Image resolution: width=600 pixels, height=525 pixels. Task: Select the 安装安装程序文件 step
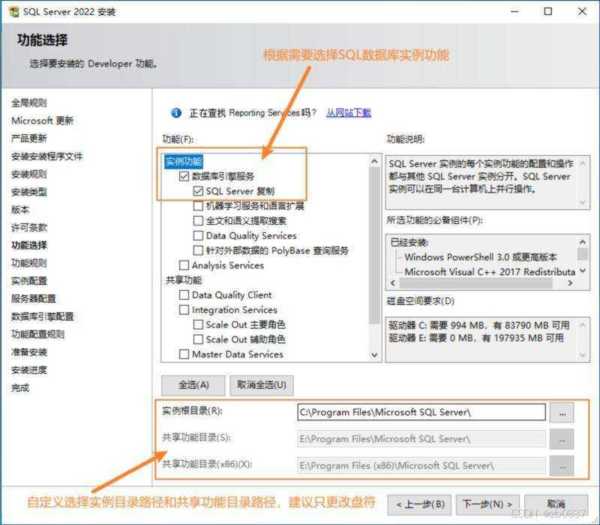[47, 156]
